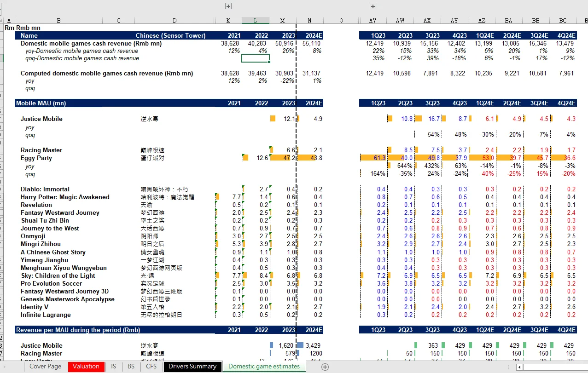Select column header O

341,21
